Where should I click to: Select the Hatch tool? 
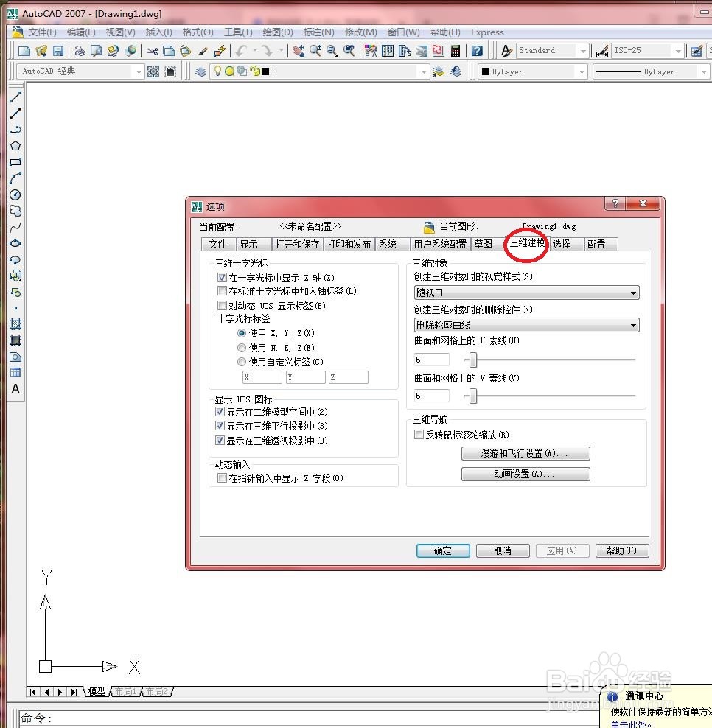(x=15, y=324)
